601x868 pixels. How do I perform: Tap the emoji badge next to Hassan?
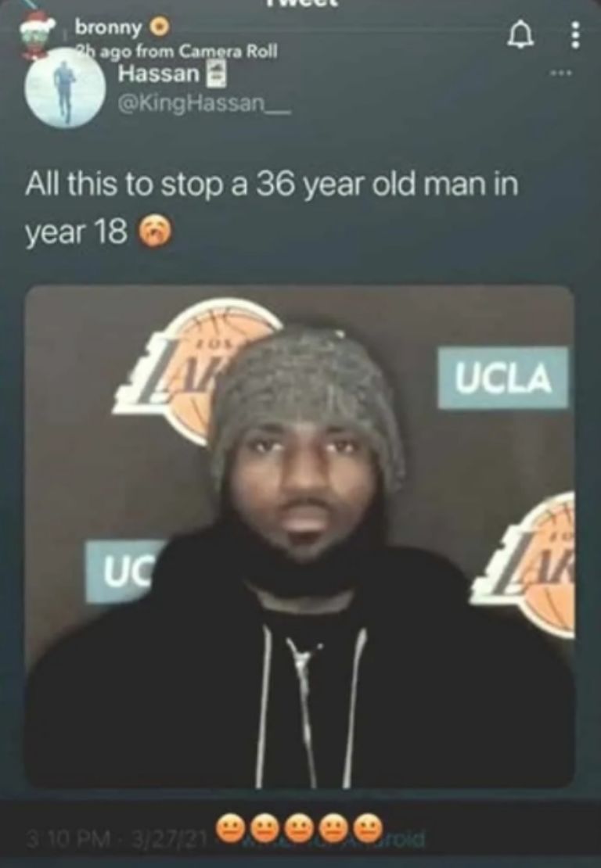pyautogui.click(x=216, y=74)
